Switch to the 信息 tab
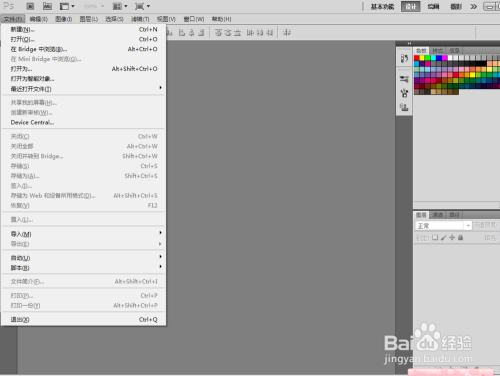Viewport: 500px width, 376px height. coord(454,50)
